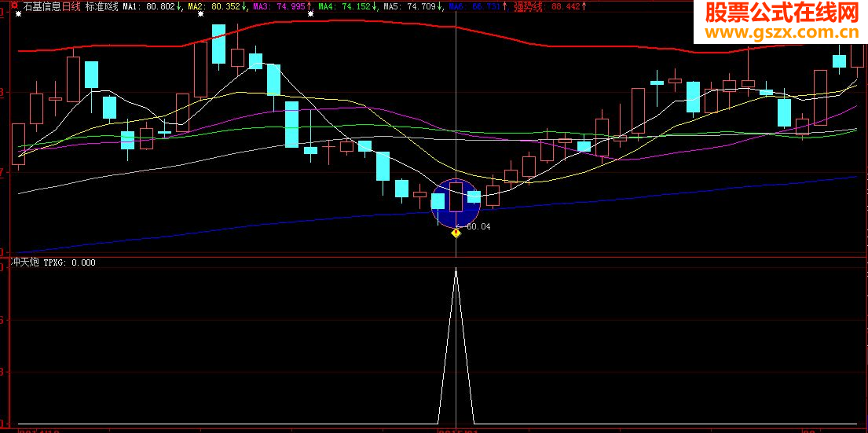Viewport: 868px width, 433px height.
Task: Click the peak of the TPXG signal spike
Action: [456, 268]
